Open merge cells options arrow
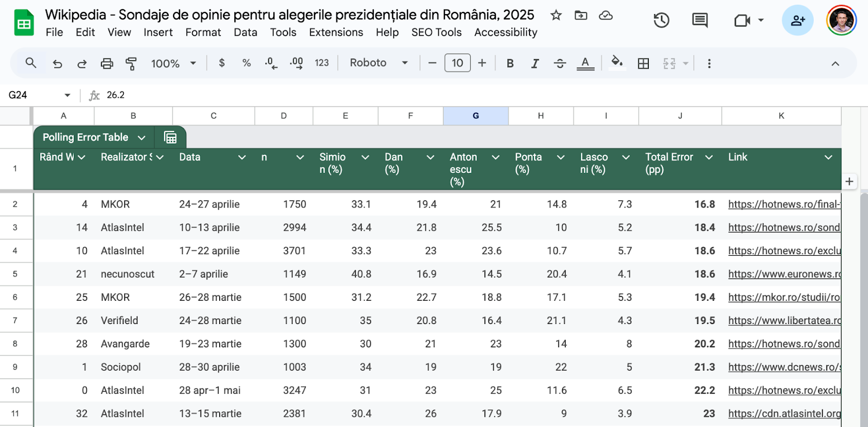The image size is (868, 427). point(686,63)
